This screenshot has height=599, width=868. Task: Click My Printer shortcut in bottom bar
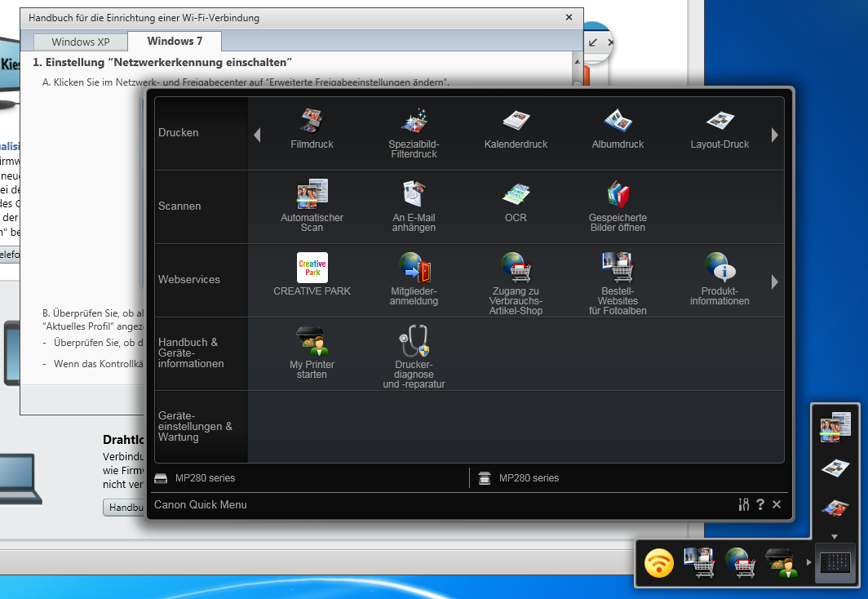[x=781, y=562]
